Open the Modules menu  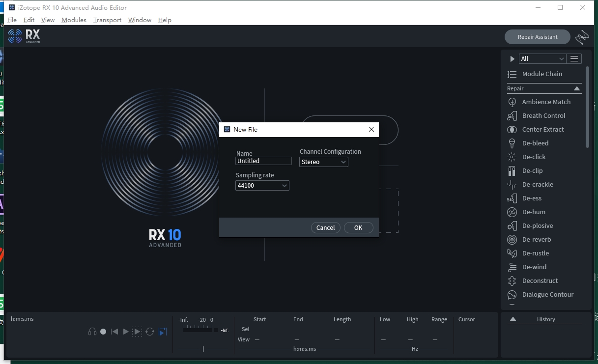point(74,20)
